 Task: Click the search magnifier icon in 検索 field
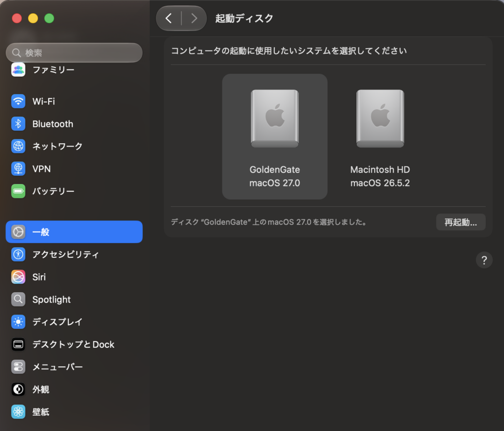[x=16, y=53]
